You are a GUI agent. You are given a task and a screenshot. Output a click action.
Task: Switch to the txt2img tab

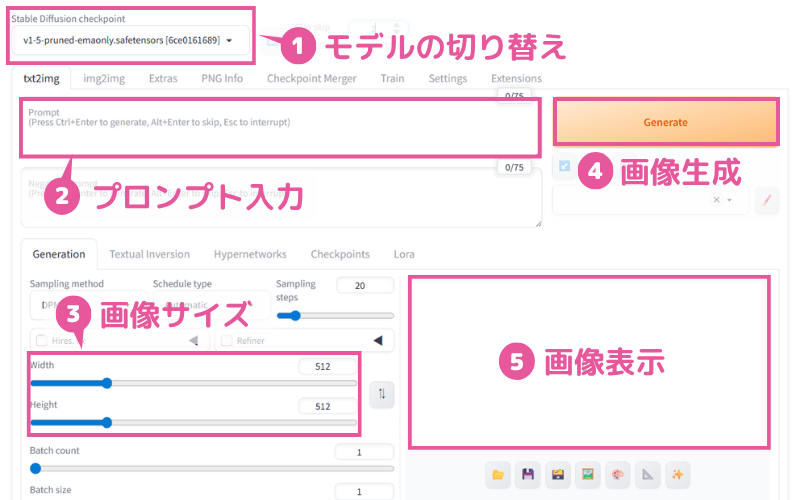click(x=41, y=79)
